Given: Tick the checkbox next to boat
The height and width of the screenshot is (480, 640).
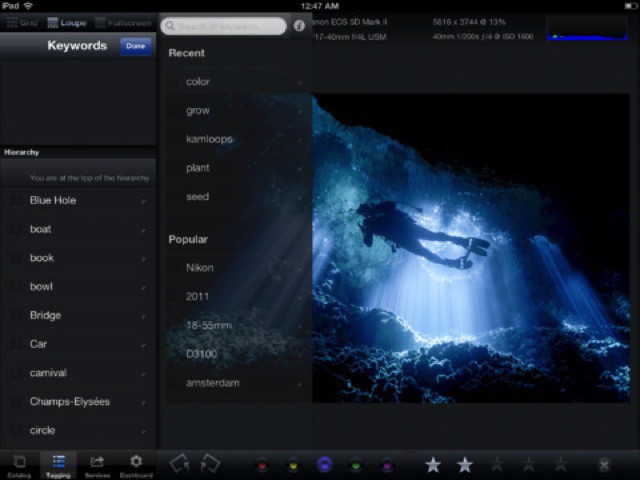Looking at the screenshot, I should (x=15, y=230).
